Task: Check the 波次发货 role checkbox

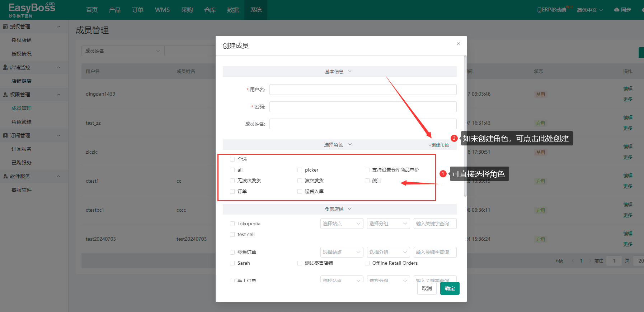Action: tap(300, 181)
